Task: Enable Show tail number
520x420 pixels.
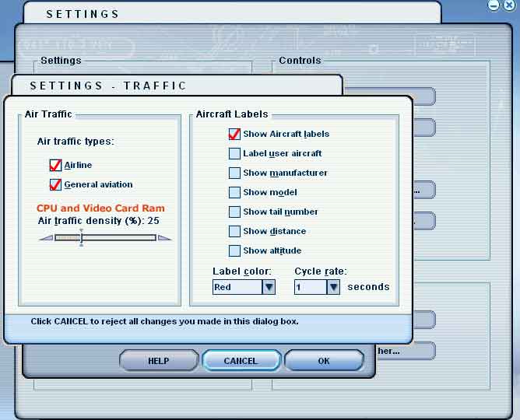Action: pos(234,212)
